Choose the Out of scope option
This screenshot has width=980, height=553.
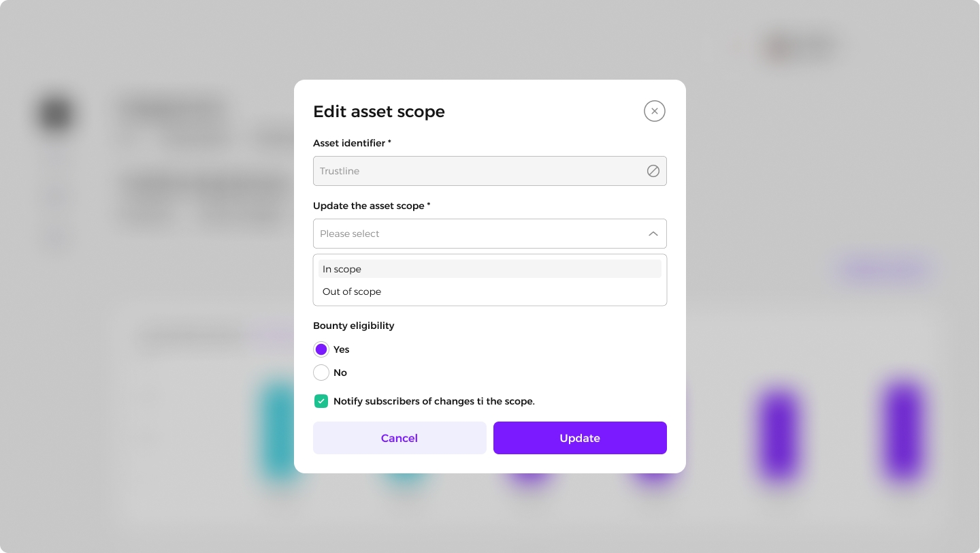tap(490, 291)
